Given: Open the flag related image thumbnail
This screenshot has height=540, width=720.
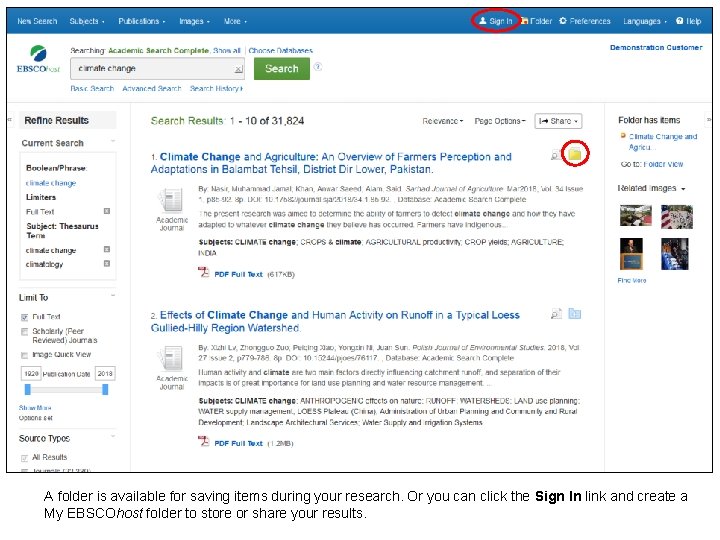Looking at the screenshot, I should [x=676, y=217].
